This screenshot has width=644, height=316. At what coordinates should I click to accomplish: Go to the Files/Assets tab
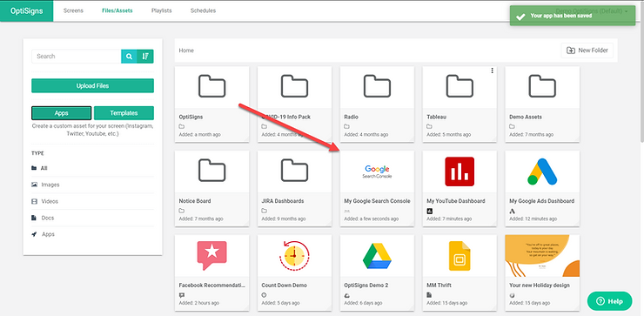117,10
